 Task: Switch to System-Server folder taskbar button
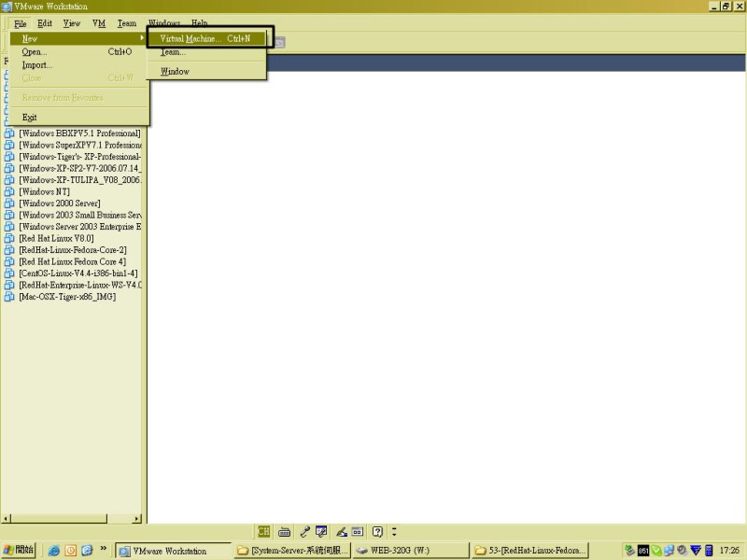[x=292, y=551]
